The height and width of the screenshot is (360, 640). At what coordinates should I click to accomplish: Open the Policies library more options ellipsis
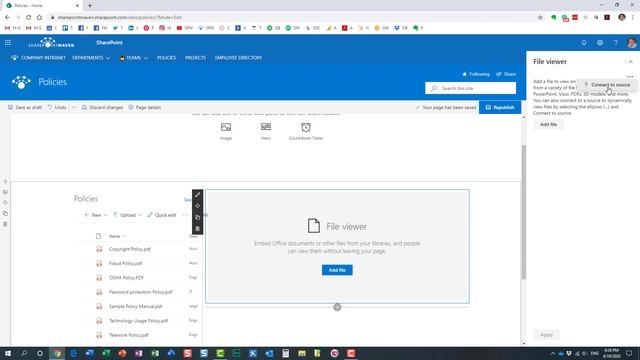pos(185,215)
